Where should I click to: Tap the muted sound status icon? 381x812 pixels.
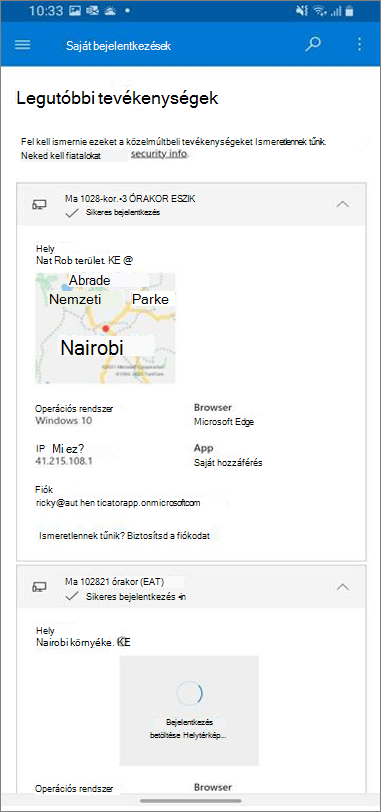305,11
